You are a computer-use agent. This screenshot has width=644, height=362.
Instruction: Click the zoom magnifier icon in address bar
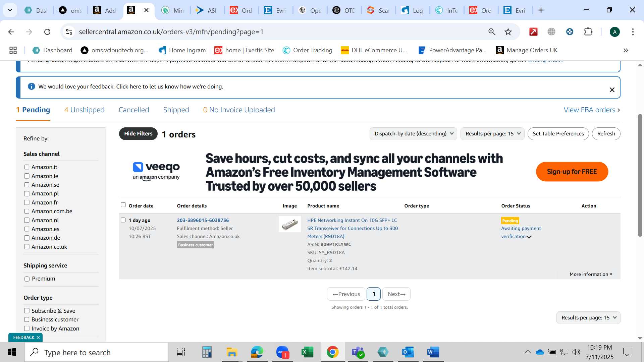coord(492,32)
